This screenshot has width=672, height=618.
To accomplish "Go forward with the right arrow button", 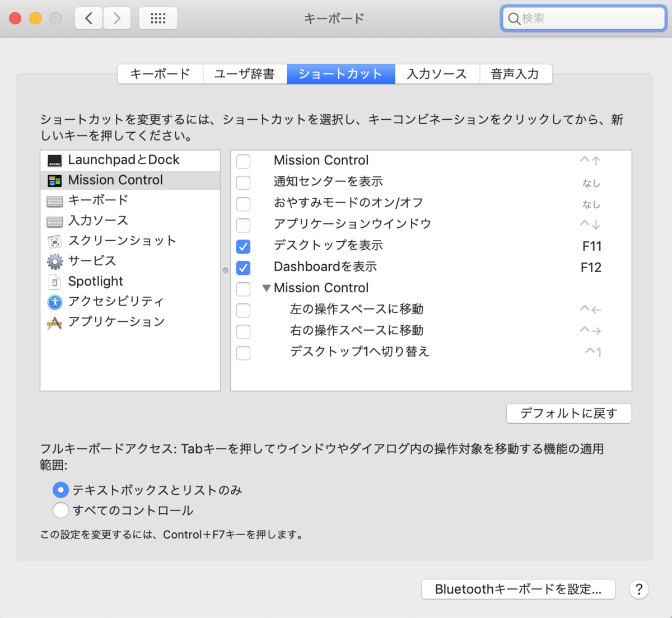I will (x=117, y=18).
